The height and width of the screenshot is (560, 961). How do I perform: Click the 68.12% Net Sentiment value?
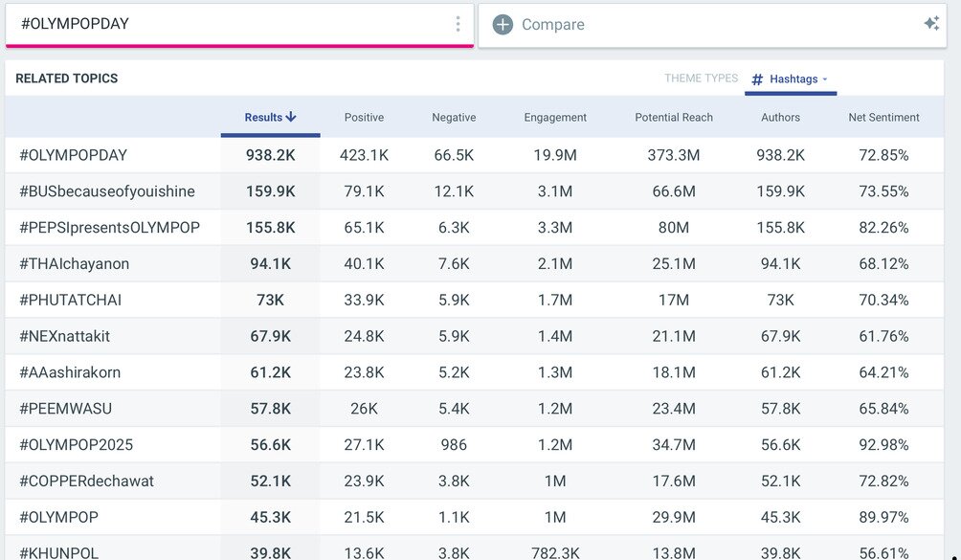[883, 263]
